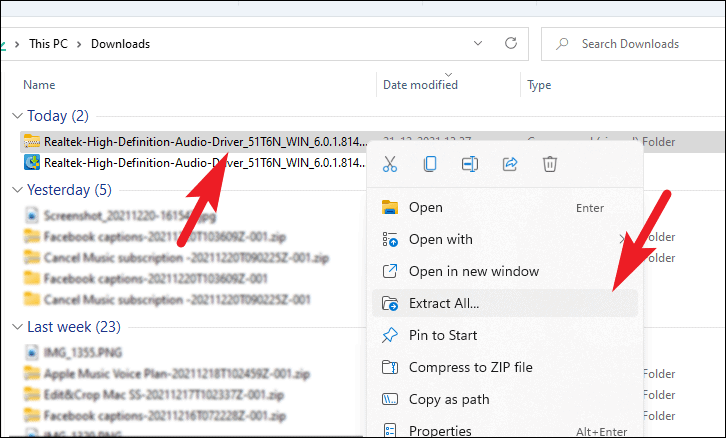Refresh the Downloads folder
The image size is (726, 438).
pos(511,44)
